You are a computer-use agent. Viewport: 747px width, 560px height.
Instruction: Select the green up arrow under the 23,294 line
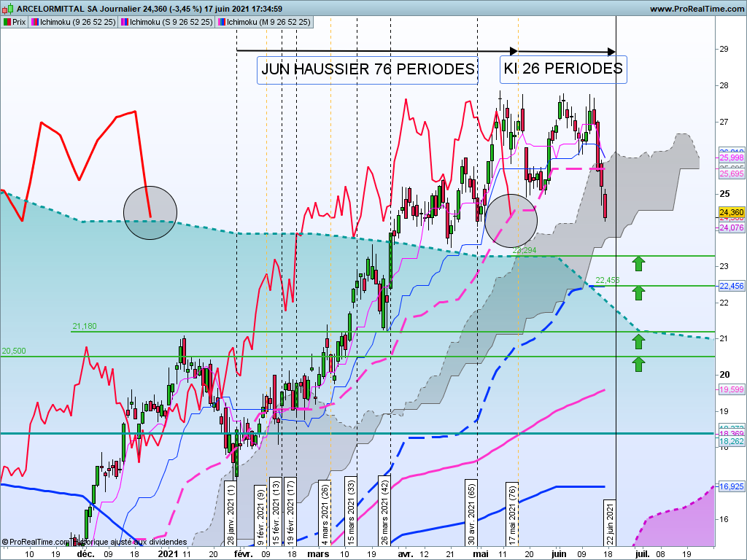point(638,263)
